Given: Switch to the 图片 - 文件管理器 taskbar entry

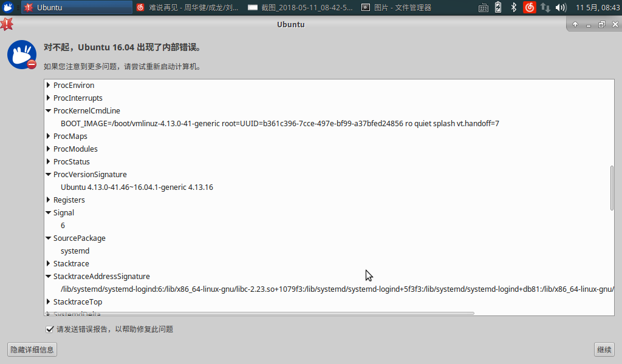Looking at the screenshot, I should coord(397,7).
